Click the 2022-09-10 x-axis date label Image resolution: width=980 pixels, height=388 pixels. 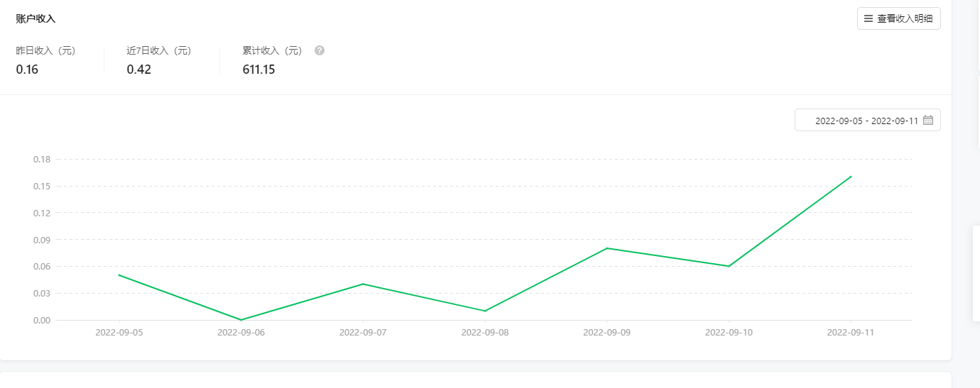coord(729,332)
